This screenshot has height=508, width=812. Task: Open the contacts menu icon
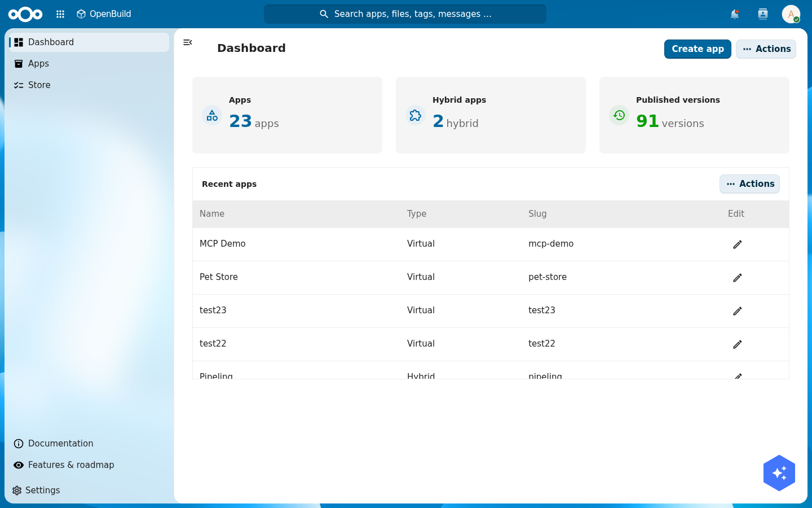(763, 14)
